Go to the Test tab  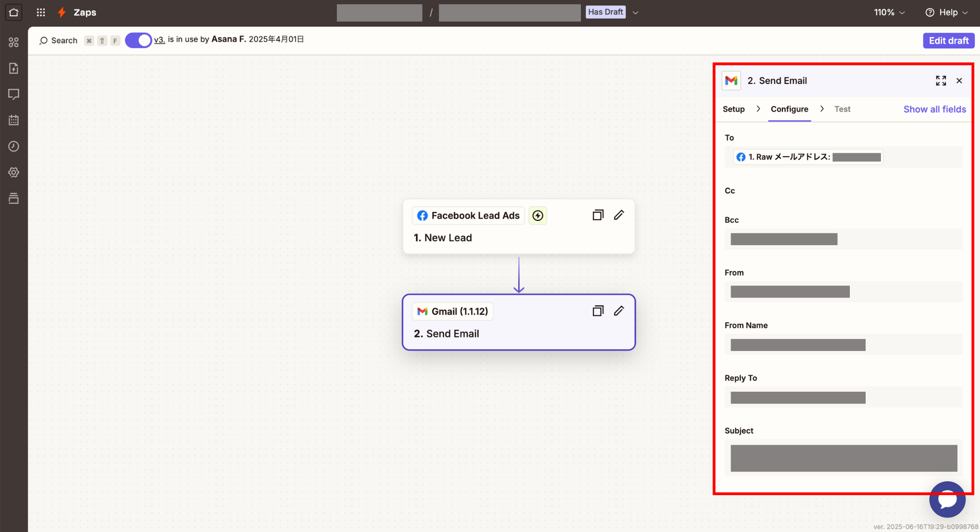point(842,109)
